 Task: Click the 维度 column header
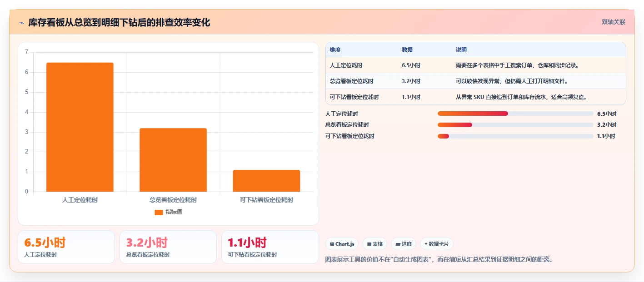(335, 50)
